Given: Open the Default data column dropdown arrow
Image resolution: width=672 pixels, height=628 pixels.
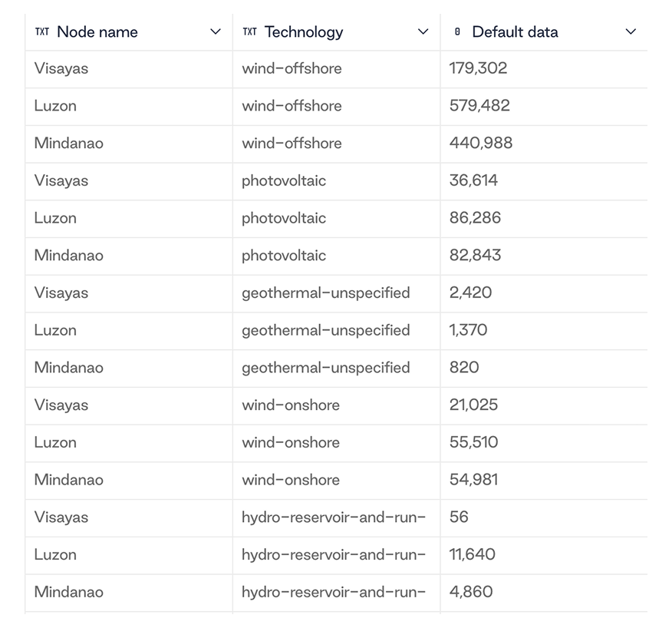Looking at the screenshot, I should click(x=631, y=31).
